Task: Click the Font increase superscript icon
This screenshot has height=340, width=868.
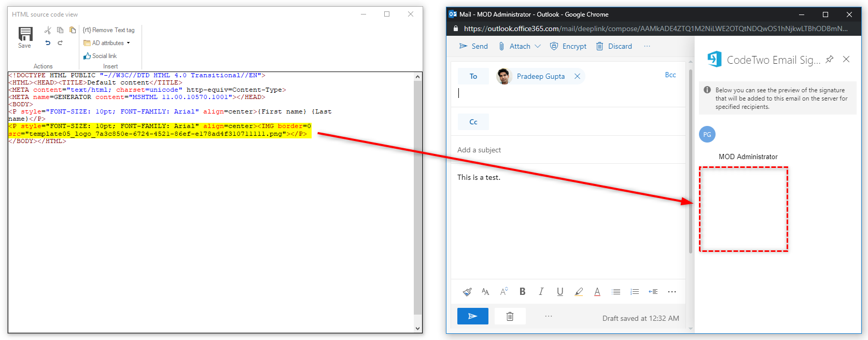Action: [504, 292]
